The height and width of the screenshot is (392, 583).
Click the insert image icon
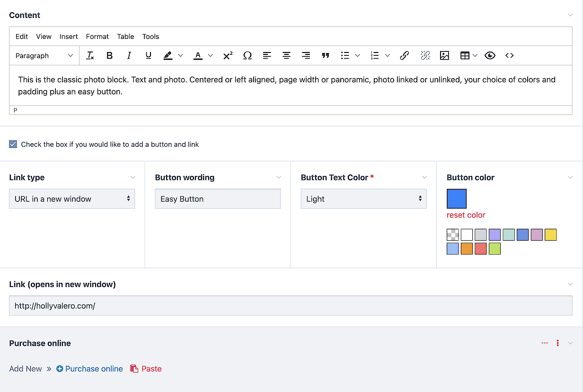pyautogui.click(x=444, y=56)
